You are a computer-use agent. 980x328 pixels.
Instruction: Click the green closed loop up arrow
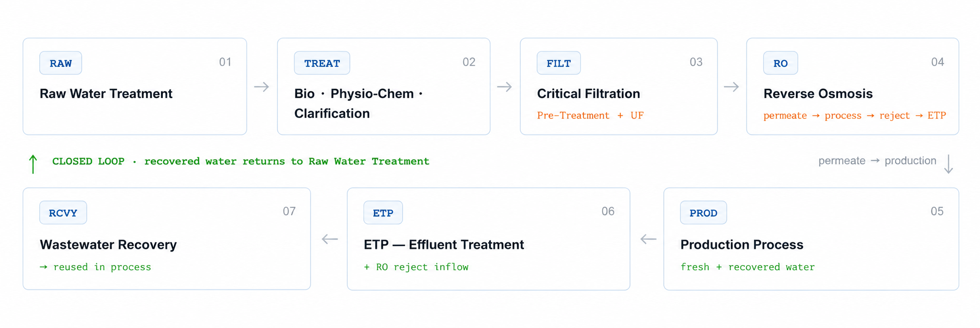click(x=33, y=164)
